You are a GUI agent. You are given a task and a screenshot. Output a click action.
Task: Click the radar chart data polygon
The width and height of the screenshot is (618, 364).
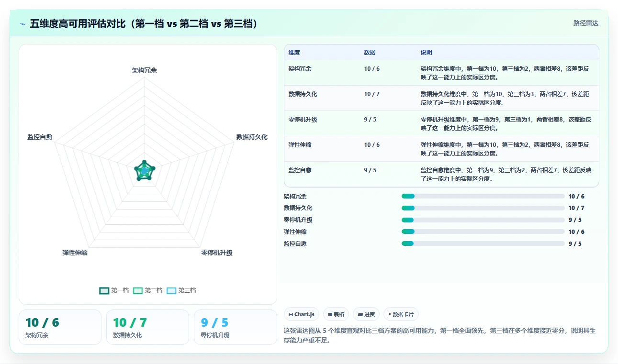(x=144, y=170)
